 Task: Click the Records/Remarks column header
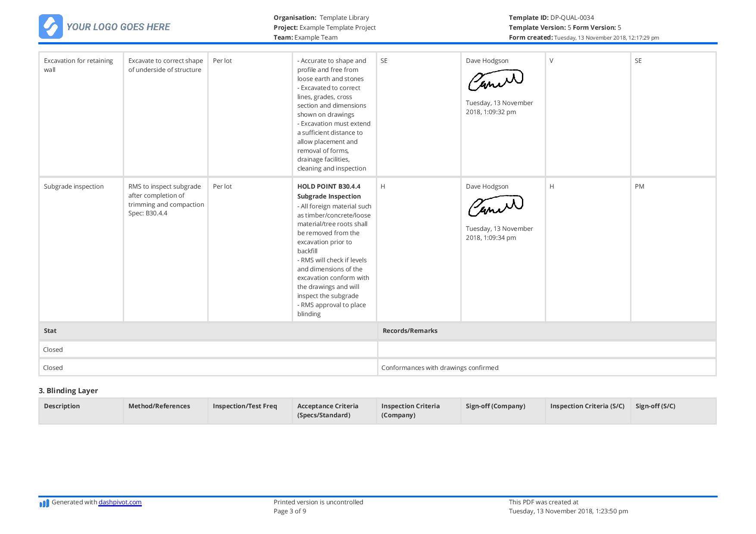[x=547, y=331]
